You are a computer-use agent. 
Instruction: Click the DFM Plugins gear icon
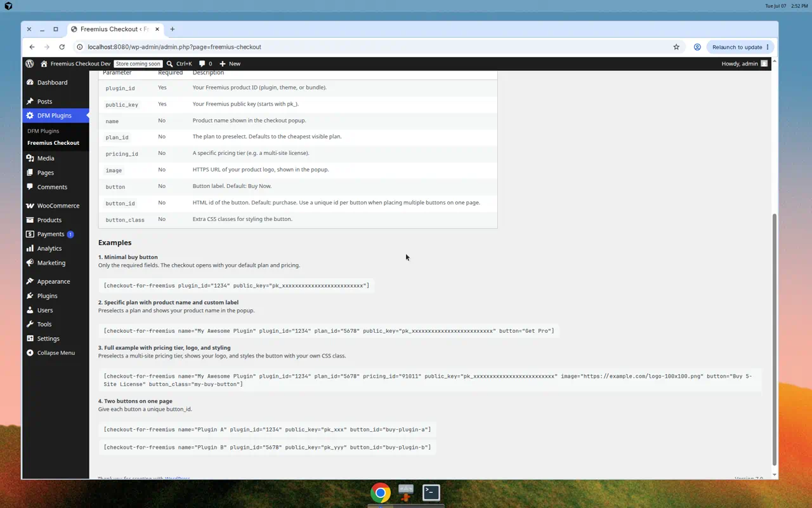tap(30, 116)
